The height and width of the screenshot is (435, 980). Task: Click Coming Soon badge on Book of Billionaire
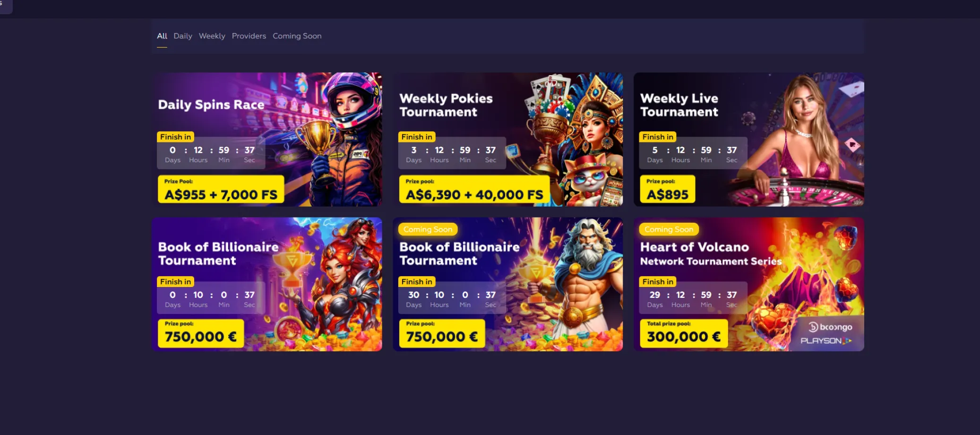pos(428,229)
